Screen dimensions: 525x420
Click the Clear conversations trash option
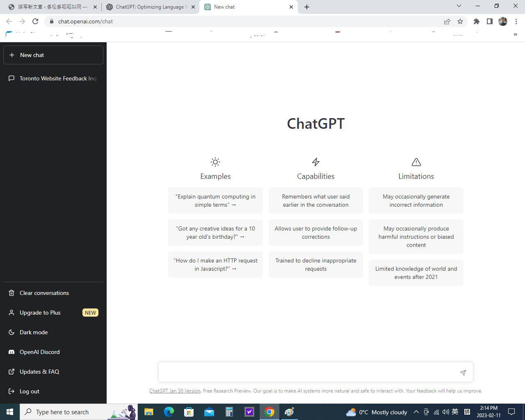click(53, 293)
